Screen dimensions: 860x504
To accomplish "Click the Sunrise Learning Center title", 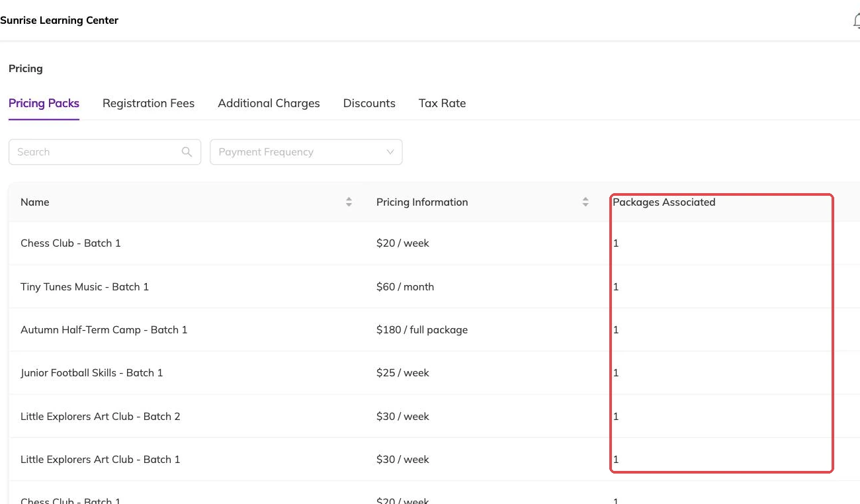I will point(60,21).
